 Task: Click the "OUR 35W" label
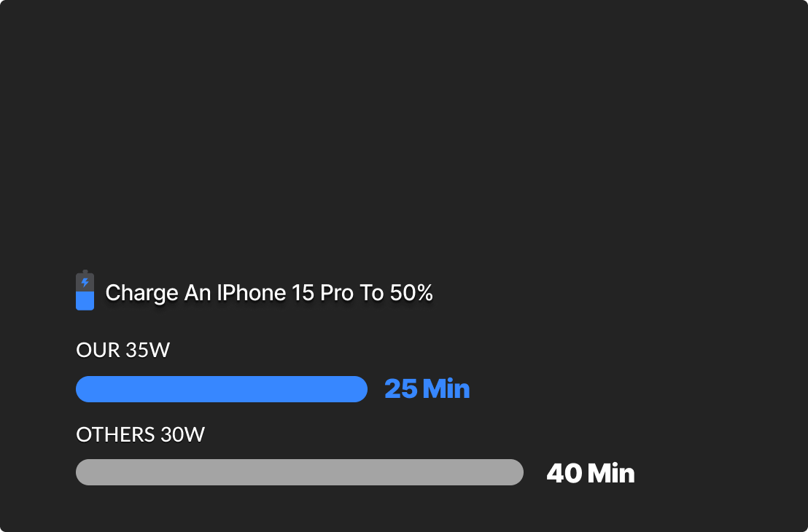coord(123,351)
